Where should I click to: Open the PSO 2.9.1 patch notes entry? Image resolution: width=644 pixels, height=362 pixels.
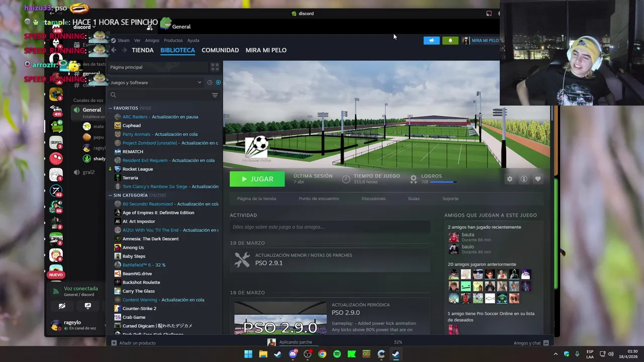point(330,259)
